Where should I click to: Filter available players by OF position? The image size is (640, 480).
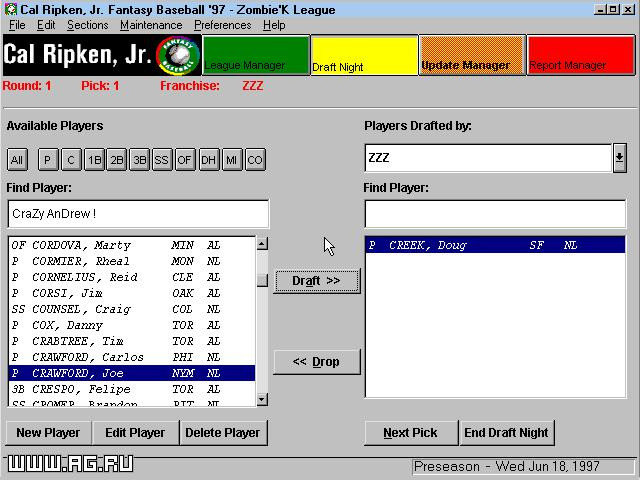184,160
